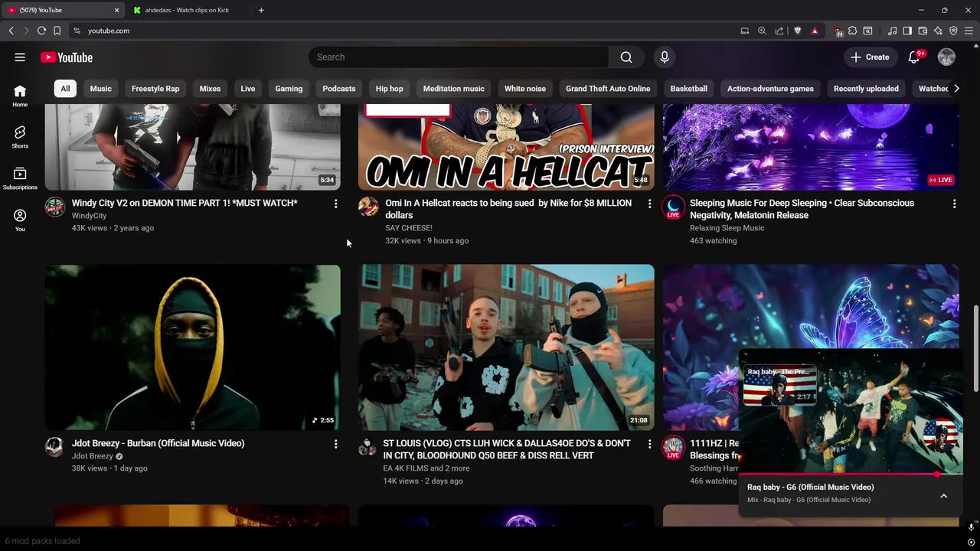Select the Live filter chip
980x551 pixels.
click(248, 89)
